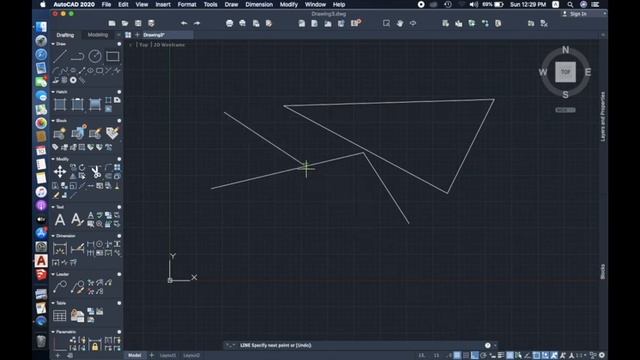Open the Modify menu in menu bar
The image size is (640, 360).
289,4
